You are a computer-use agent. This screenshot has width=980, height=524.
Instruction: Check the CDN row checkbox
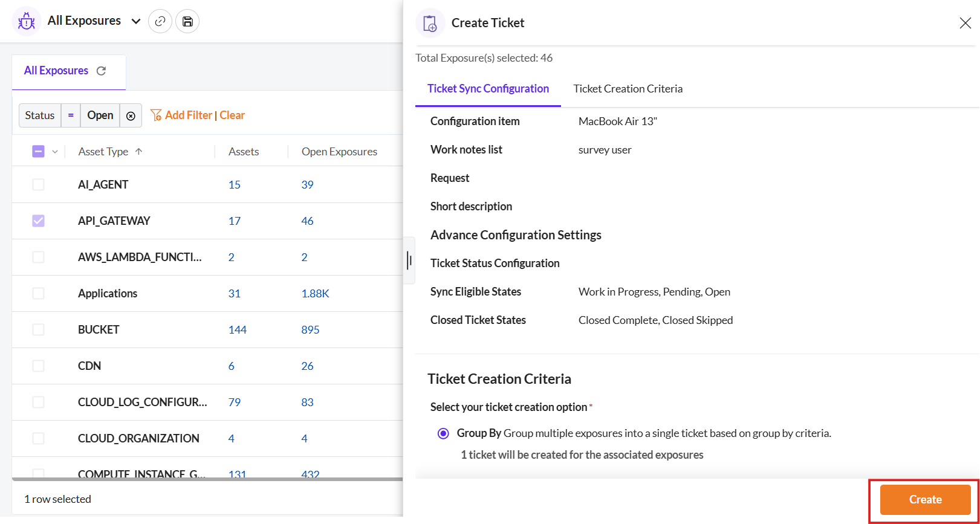pyautogui.click(x=38, y=366)
